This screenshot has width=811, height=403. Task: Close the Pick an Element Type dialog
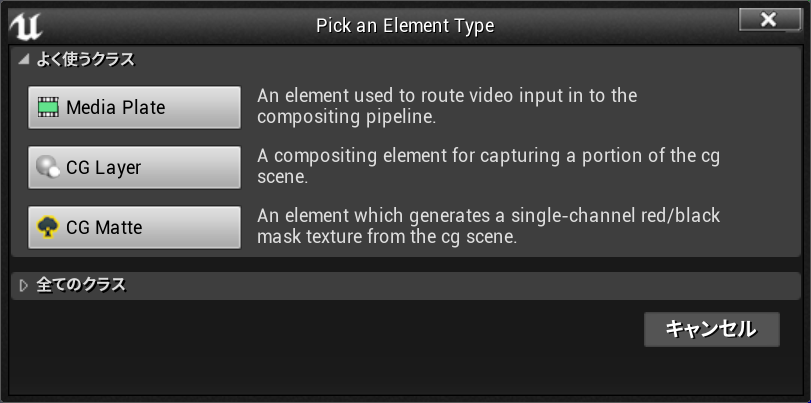[x=768, y=20]
